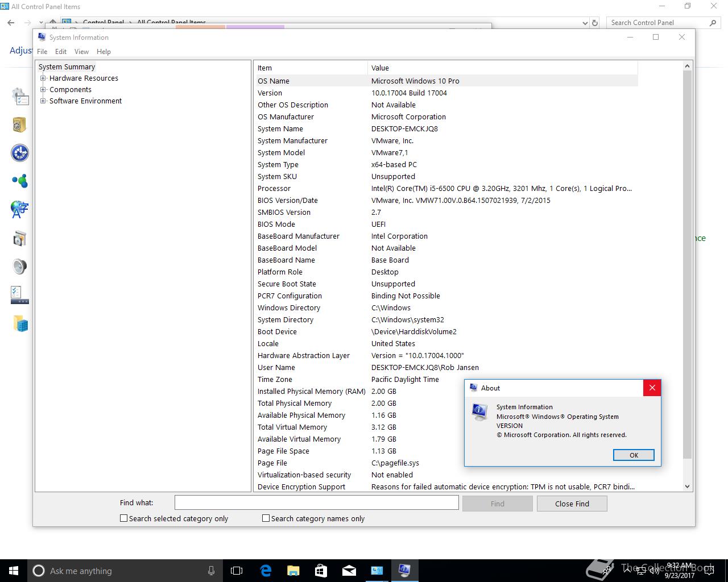Open the Edit menu

pyautogui.click(x=61, y=51)
